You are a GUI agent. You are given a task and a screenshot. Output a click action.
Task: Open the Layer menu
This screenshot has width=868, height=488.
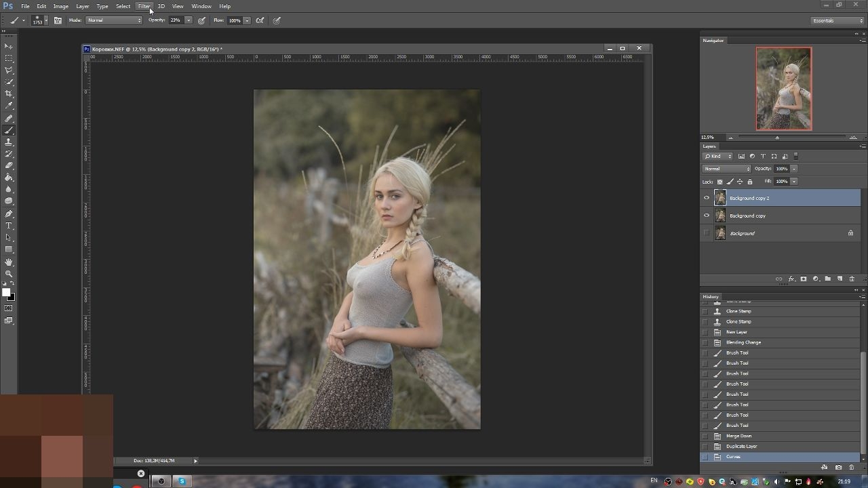(x=82, y=6)
